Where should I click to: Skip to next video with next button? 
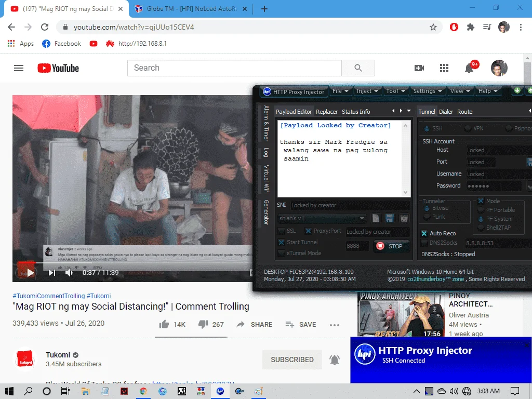pos(51,272)
